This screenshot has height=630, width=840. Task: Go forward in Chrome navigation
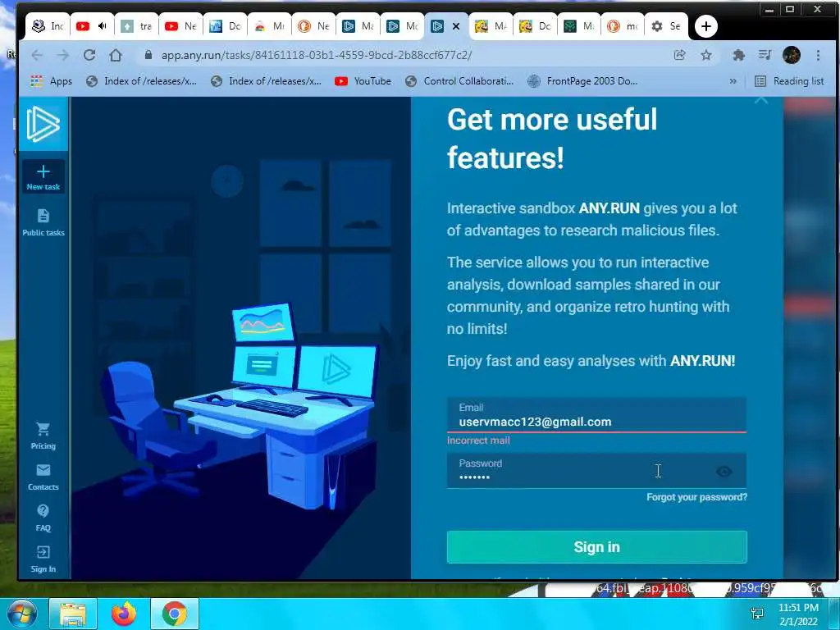(x=62, y=55)
